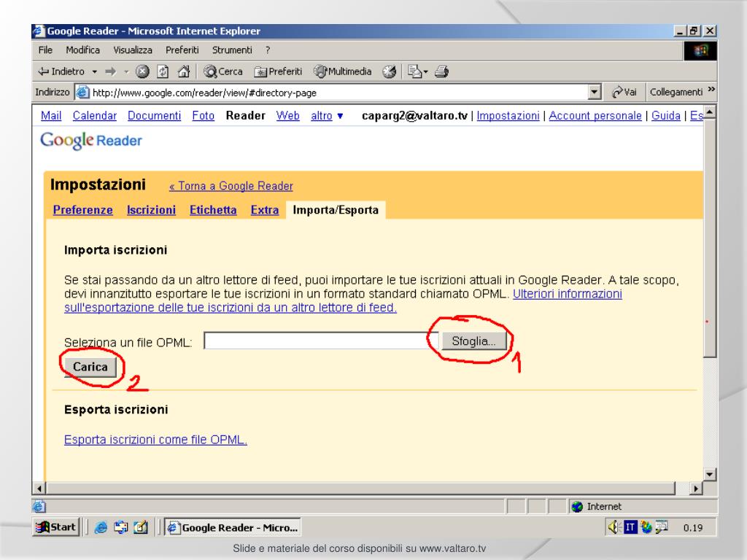Expand the Collegamenti links chevron
747x560 pixels.
click(711, 90)
